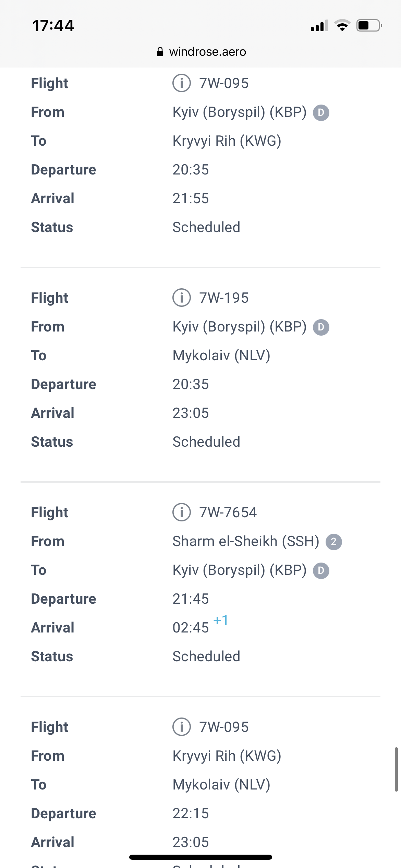Tap the page scrollbar handle
This screenshot has height=868, width=401.
coord(396,769)
